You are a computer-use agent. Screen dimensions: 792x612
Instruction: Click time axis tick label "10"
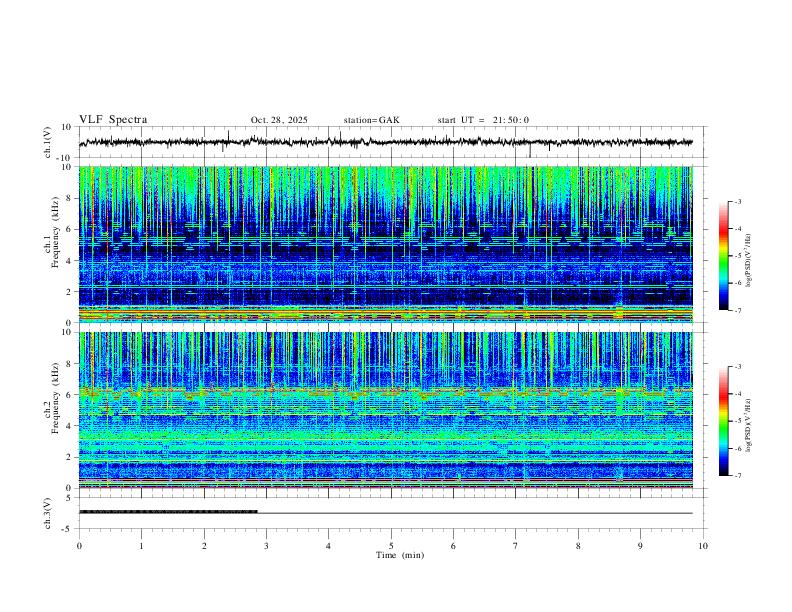[703, 546]
